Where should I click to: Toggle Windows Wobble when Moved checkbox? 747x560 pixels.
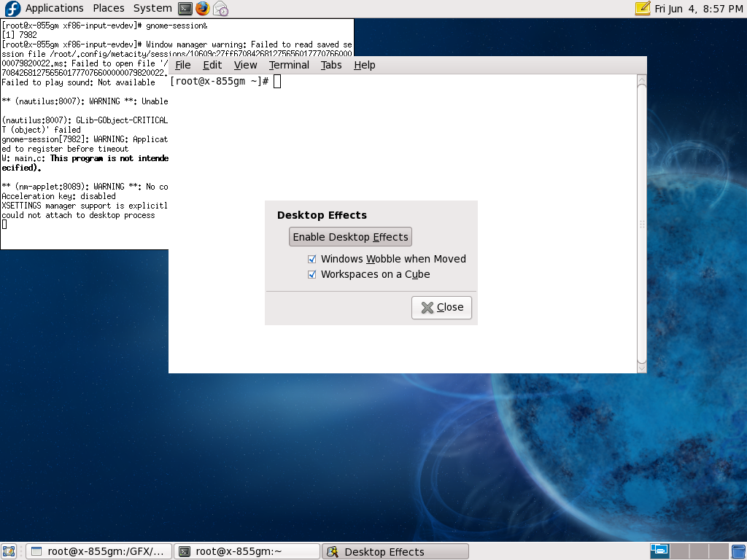tap(312, 259)
